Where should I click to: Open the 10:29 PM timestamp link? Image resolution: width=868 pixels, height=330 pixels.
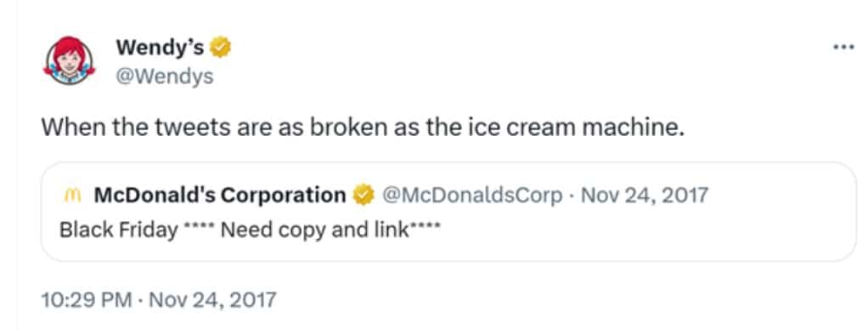click(87, 300)
